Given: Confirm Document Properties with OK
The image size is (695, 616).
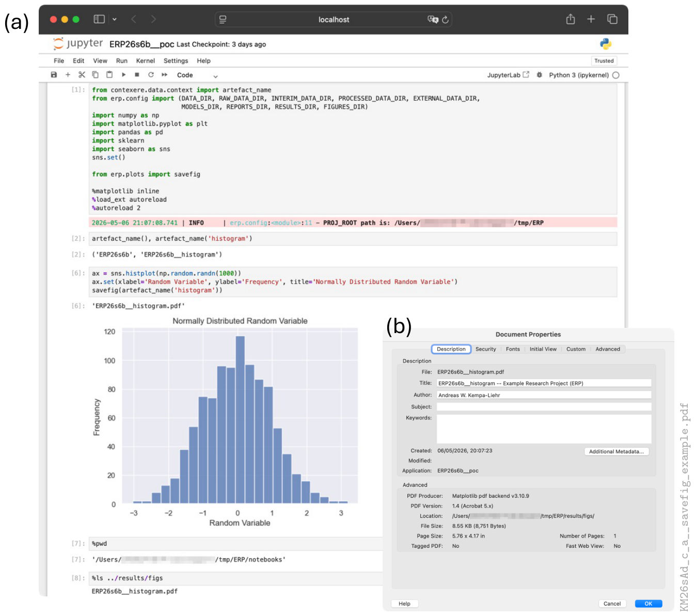Looking at the screenshot, I should pos(649,604).
